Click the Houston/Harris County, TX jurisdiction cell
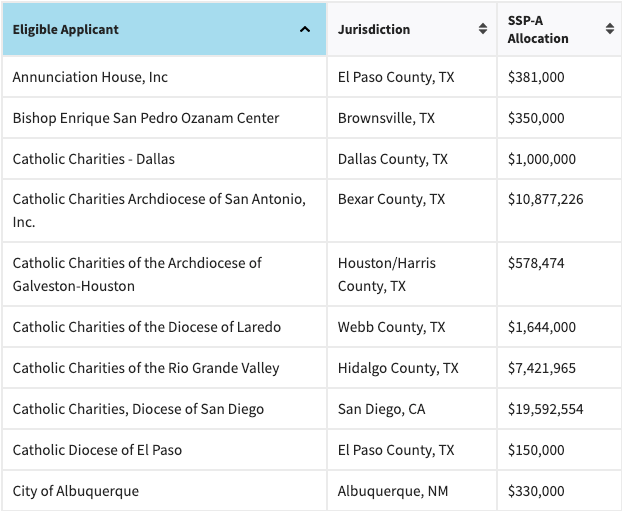Image resolution: width=622 pixels, height=511 pixels. point(412,274)
